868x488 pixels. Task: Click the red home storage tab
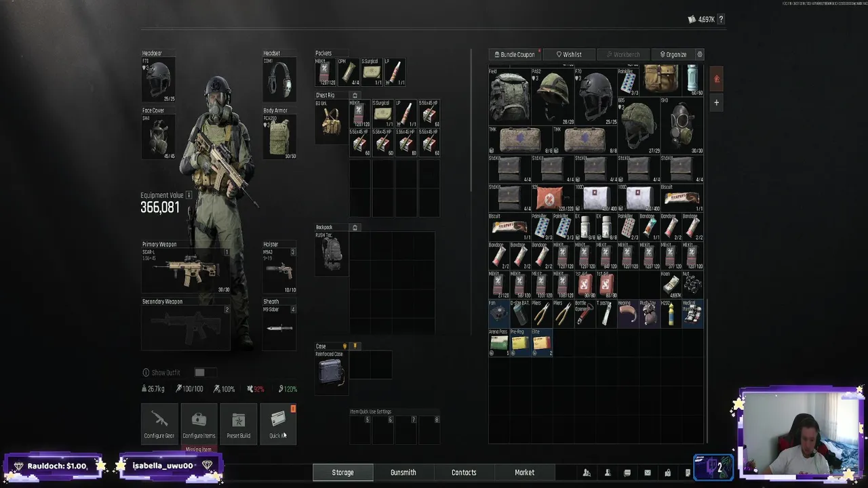pos(717,79)
